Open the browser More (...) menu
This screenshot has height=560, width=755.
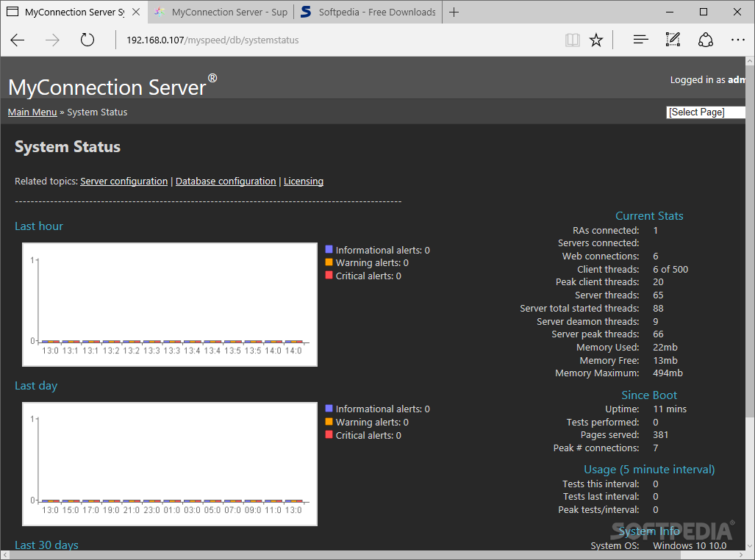[x=737, y=40]
